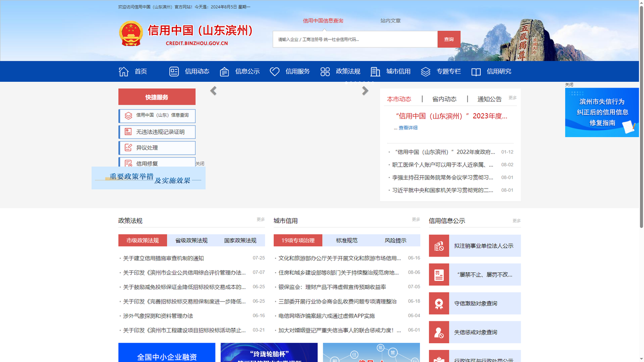Open the 玲珑轮胎杯 banner image
Screen dimensions: 644x362
point(269,353)
